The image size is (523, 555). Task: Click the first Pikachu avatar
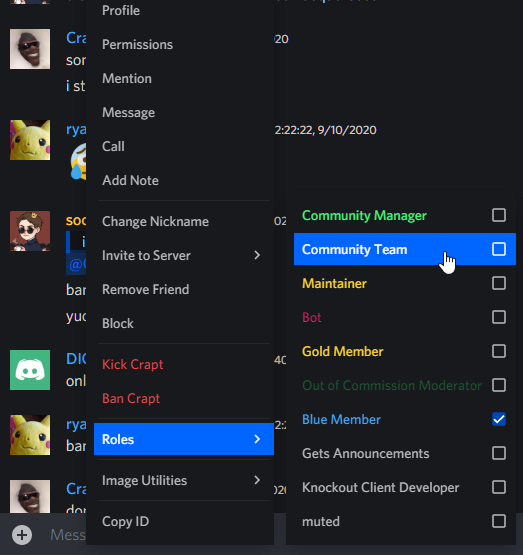coord(30,140)
